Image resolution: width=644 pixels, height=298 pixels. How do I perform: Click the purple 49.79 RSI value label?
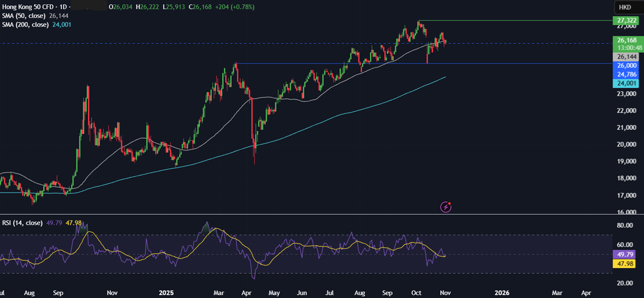[x=626, y=254]
